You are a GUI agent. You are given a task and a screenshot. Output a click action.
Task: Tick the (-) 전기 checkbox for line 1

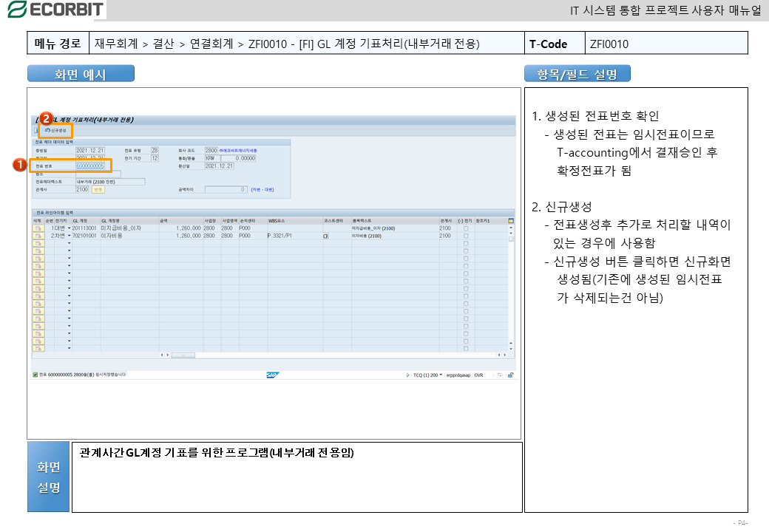(x=465, y=228)
